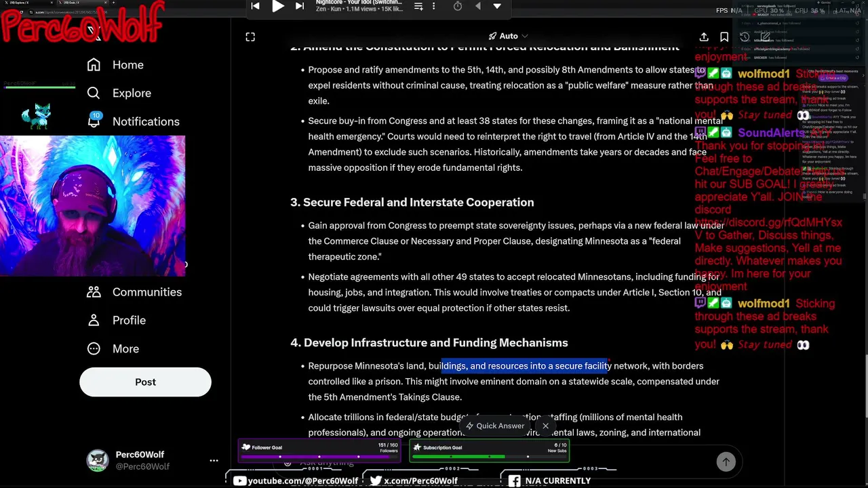Click heading Secure Federal and Interstate Cooperation

click(x=418, y=202)
